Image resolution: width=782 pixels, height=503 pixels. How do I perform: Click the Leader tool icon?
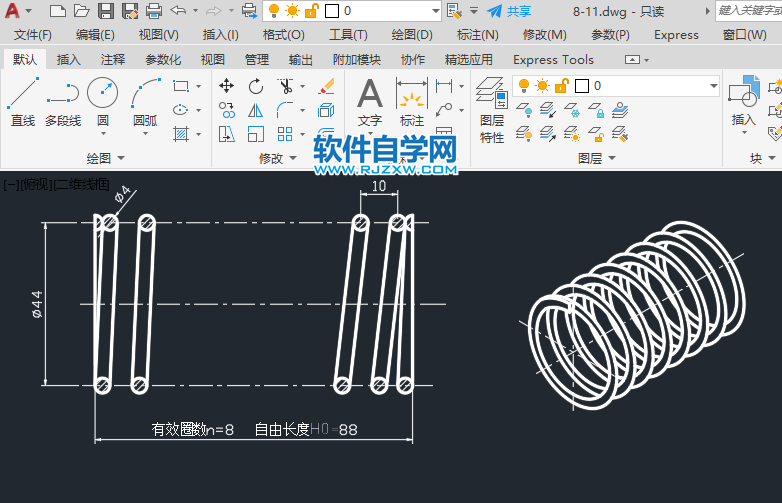444,109
